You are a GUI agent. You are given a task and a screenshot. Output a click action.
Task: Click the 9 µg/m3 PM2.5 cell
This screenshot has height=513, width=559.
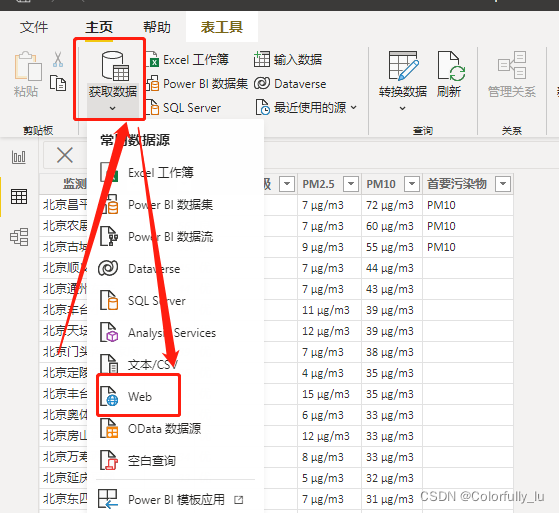pos(329,247)
